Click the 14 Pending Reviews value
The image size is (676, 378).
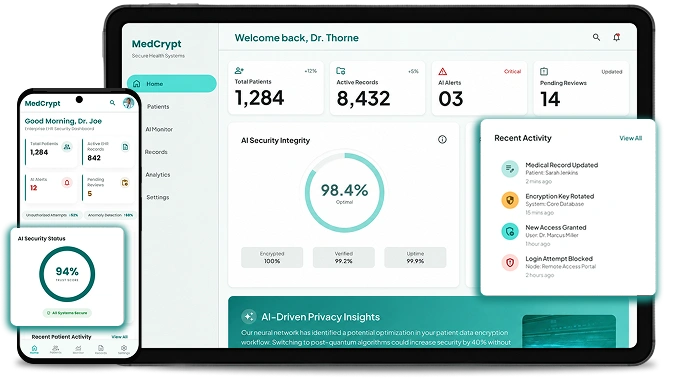[550, 99]
